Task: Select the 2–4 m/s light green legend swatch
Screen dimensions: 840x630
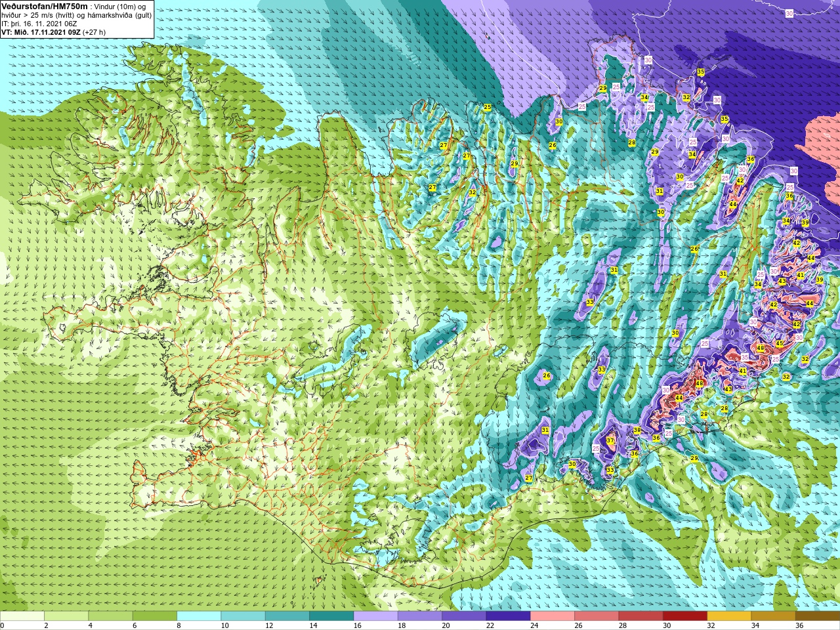Action: click(x=66, y=616)
